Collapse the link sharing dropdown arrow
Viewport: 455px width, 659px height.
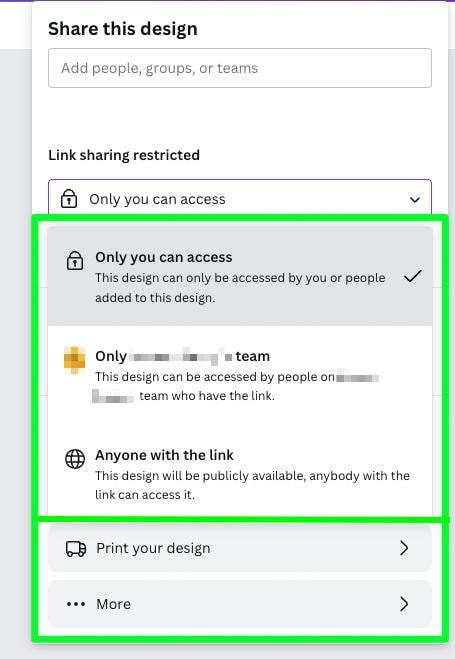click(x=415, y=200)
